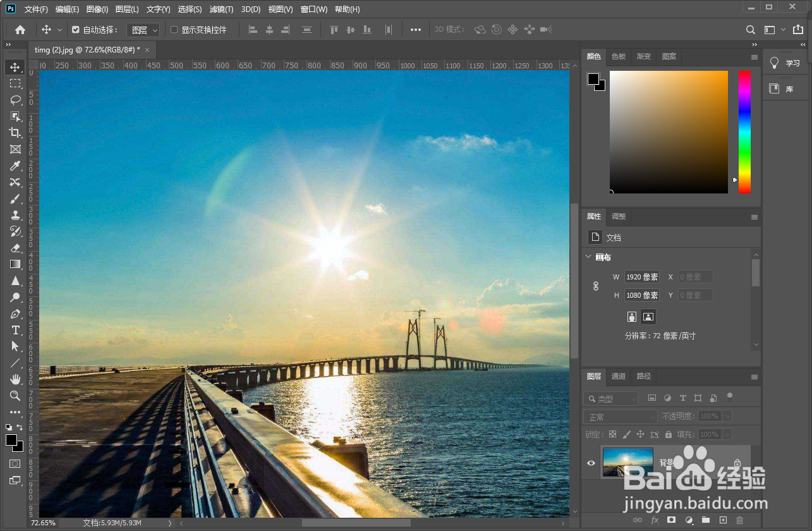Choose the Object Selection tool
Screen dimensions: 812x531
[15, 116]
